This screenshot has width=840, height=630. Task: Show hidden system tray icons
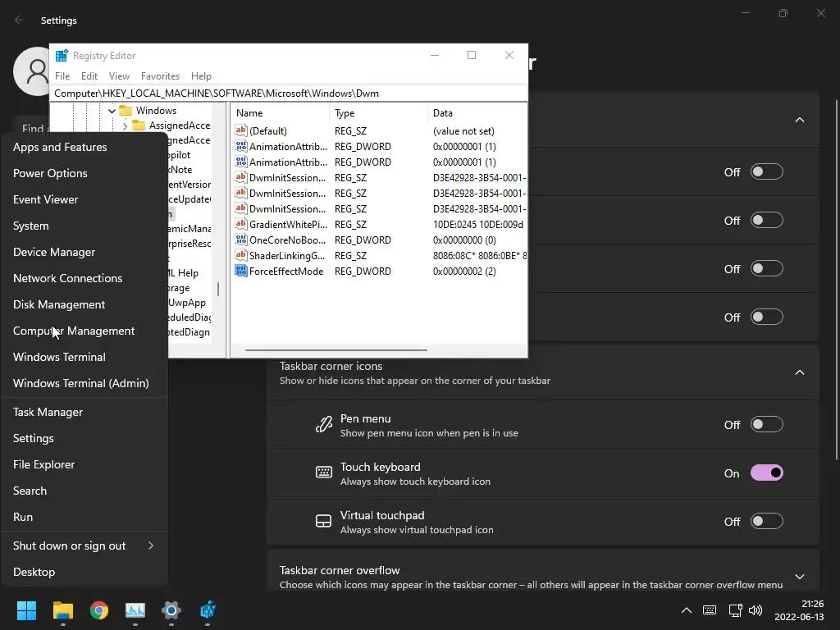[687, 610]
